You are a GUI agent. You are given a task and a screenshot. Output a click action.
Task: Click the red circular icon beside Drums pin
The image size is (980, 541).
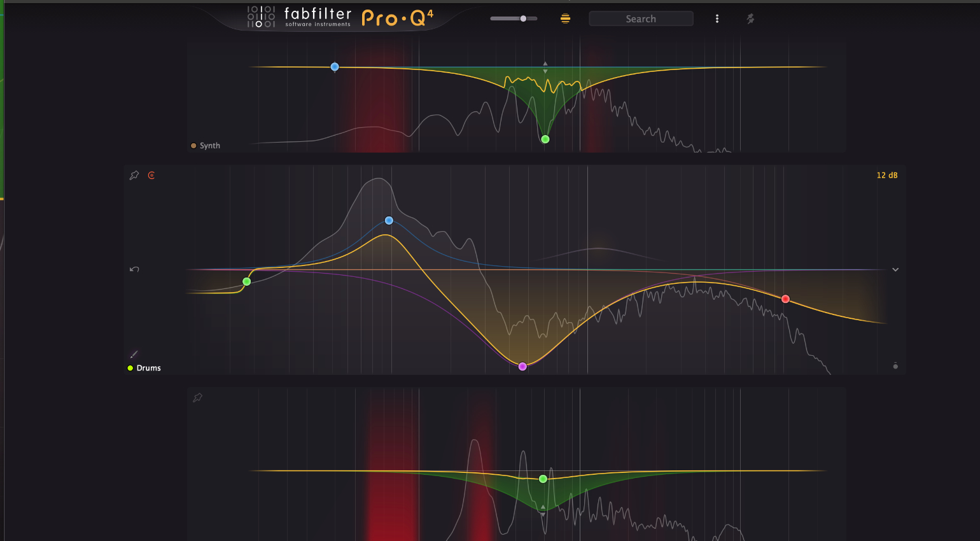(151, 176)
